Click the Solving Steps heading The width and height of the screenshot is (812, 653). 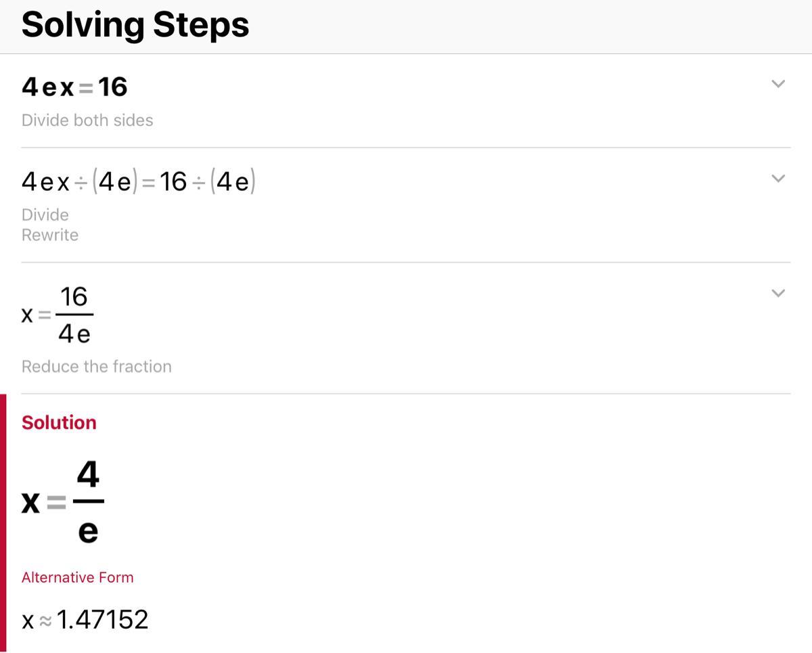[x=135, y=25]
